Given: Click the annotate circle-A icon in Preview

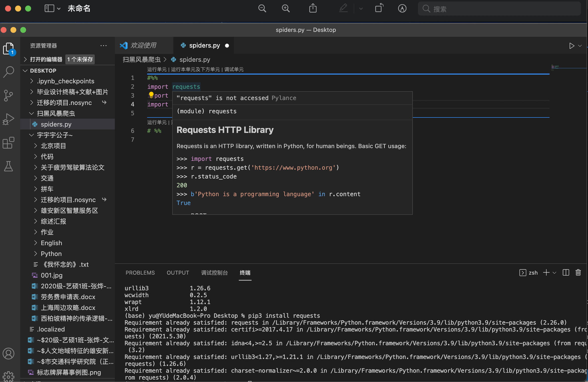Looking at the screenshot, I should (402, 9).
